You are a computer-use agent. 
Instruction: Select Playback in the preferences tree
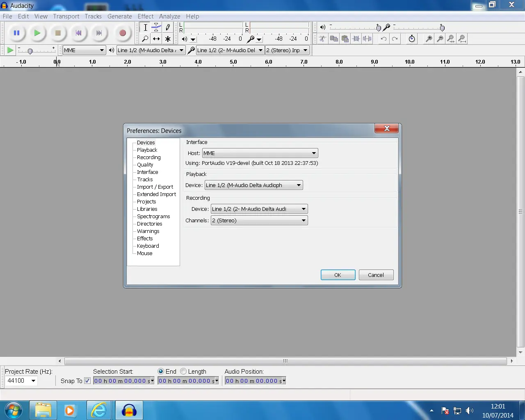147,150
